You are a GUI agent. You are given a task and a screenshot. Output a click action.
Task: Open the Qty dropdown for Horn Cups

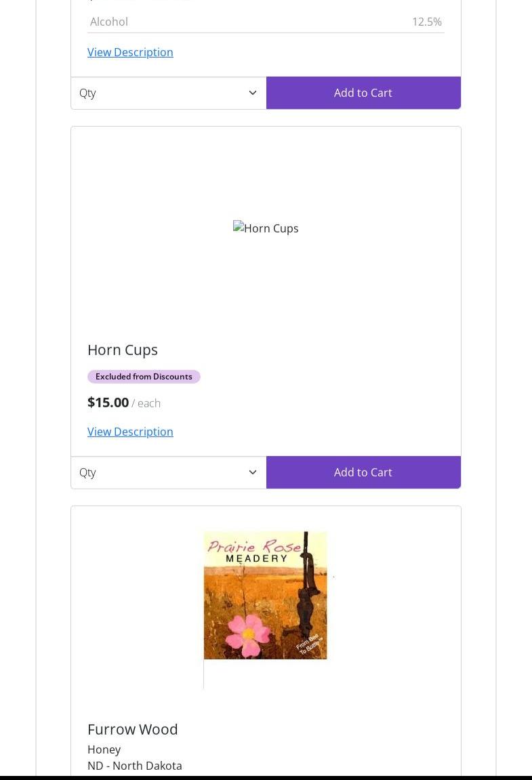[x=169, y=472]
